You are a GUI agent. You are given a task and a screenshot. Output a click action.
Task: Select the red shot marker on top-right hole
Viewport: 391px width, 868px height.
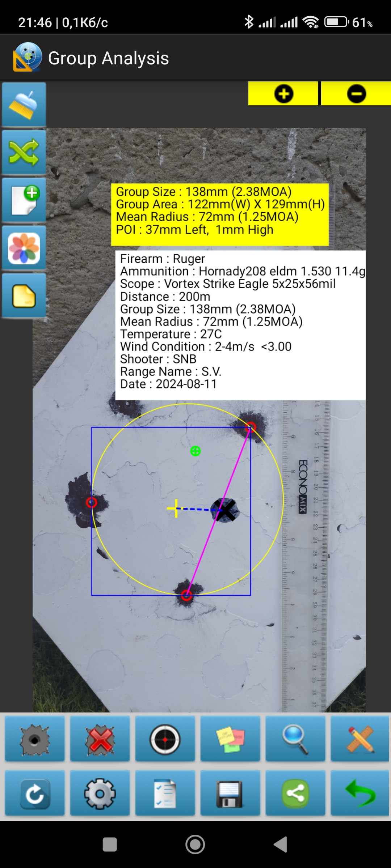coord(251,427)
